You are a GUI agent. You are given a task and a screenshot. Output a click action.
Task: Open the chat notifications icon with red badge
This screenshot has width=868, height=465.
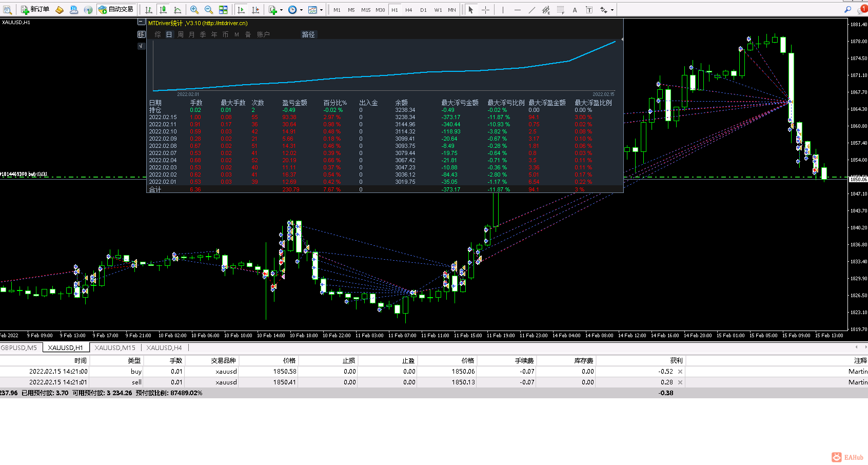point(862,9)
